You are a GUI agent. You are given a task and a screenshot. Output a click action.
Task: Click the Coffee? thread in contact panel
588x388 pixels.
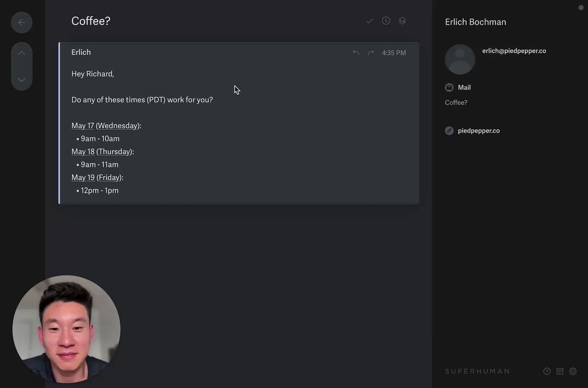[x=456, y=103]
